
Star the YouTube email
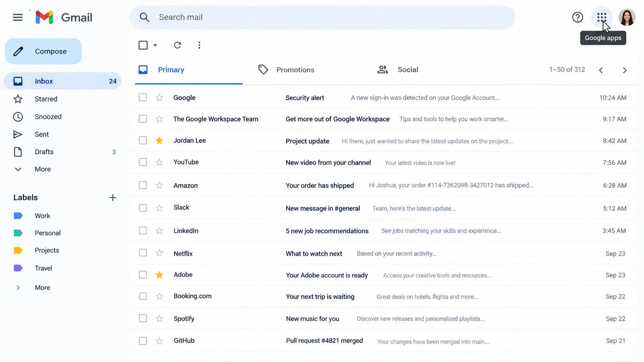click(159, 162)
